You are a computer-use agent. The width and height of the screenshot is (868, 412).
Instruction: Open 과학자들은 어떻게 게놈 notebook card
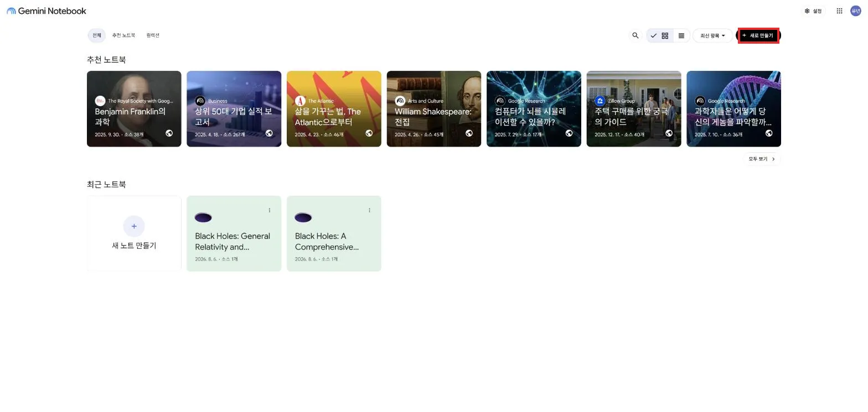(733, 109)
